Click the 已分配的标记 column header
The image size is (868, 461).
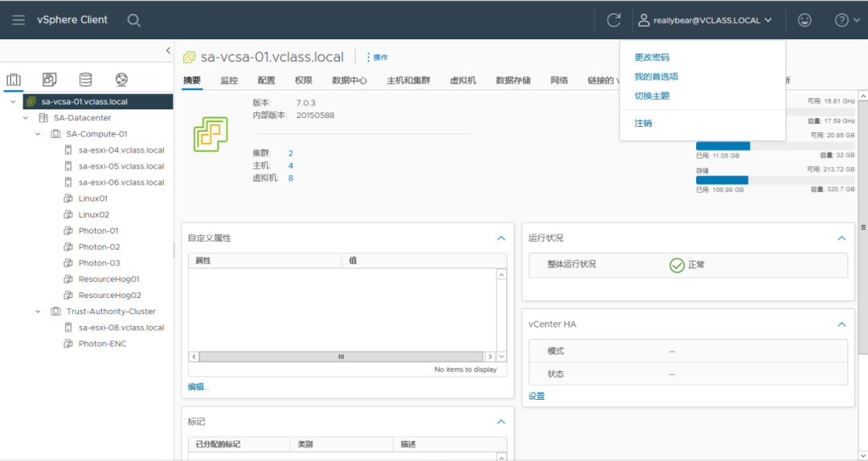240,444
